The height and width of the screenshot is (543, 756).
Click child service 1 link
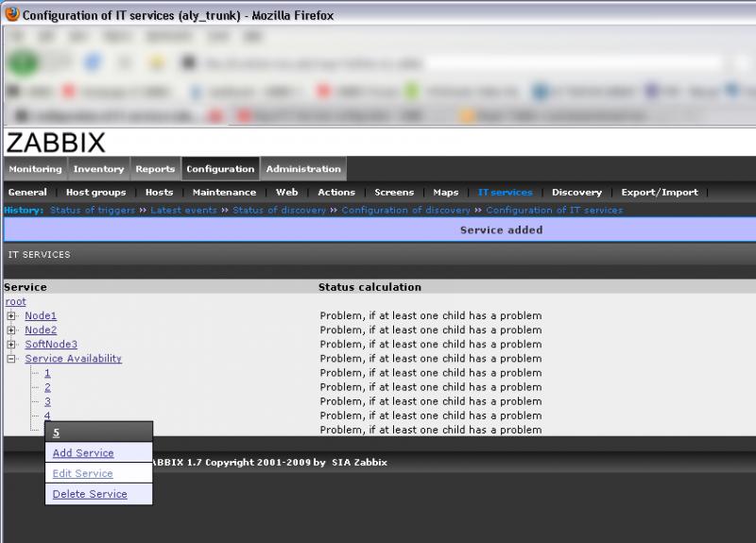click(x=47, y=373)
